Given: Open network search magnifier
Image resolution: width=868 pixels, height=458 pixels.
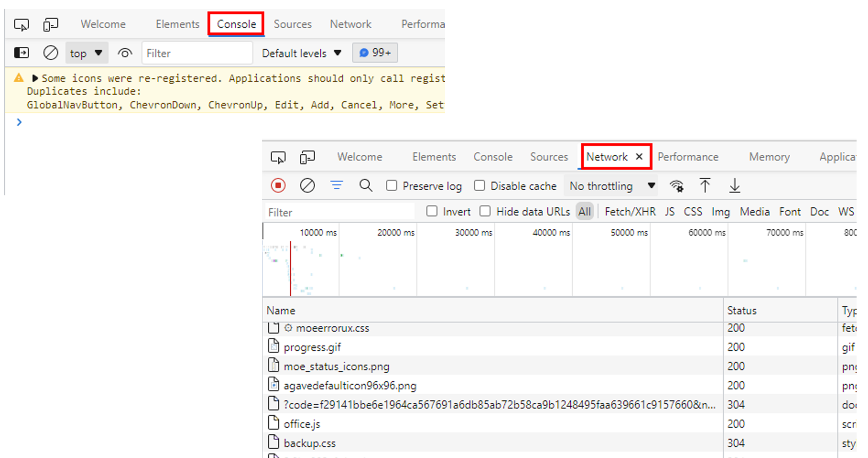Looking at the screenshot, I should pos(366,186).
